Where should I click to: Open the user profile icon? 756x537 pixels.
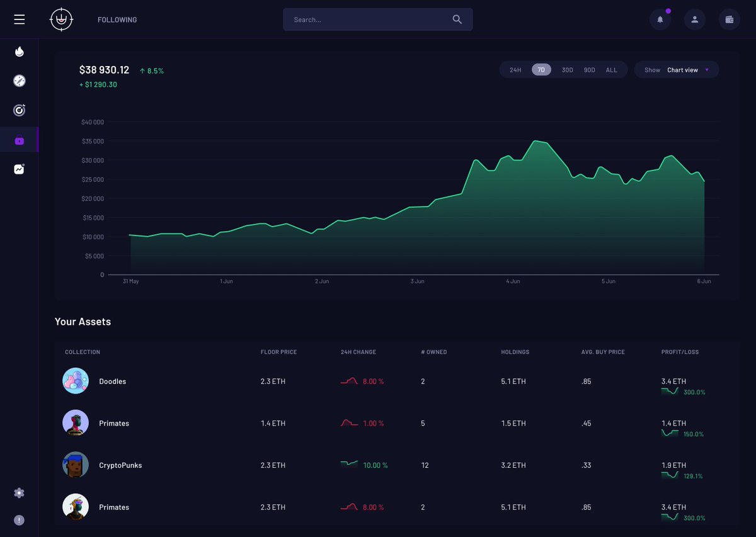click(694, 20)
